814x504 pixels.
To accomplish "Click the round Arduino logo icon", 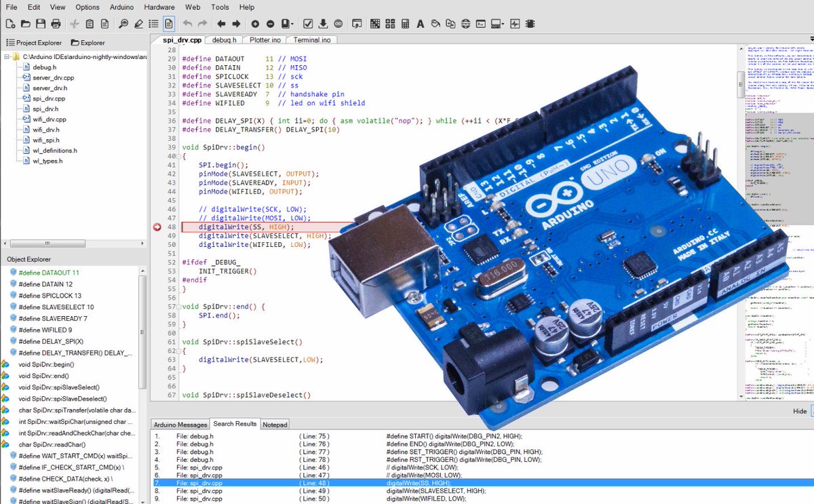I will [x=338, y=24].
